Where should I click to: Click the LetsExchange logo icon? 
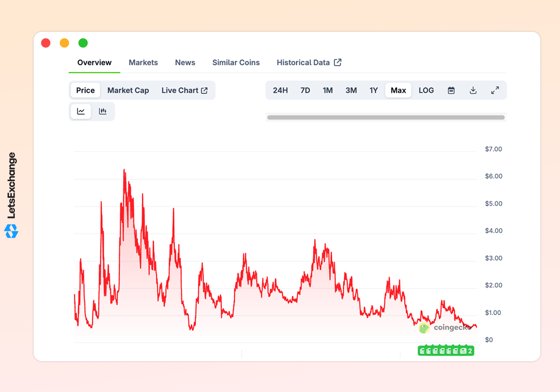click(x=11, y=231)
